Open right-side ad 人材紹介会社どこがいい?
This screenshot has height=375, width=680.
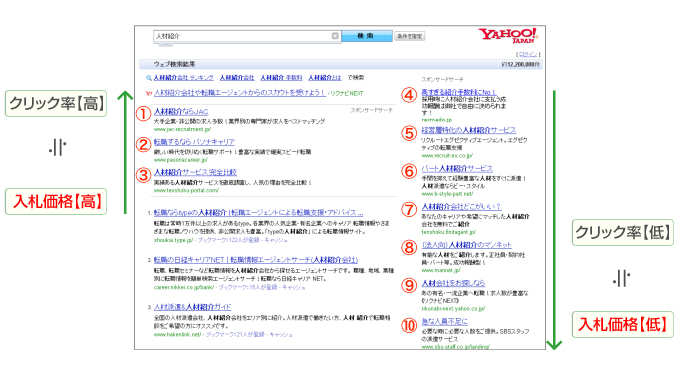[461, 206]
